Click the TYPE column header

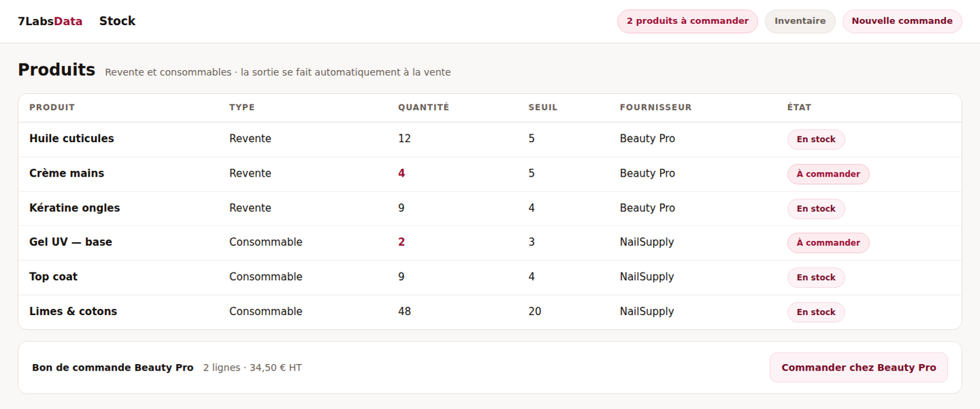242,108
